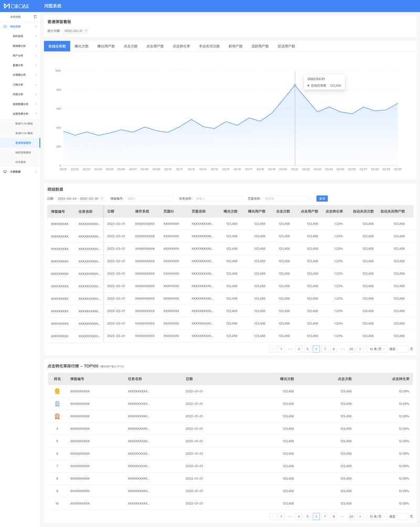Switch to the 曝光用户数 chart tab
This screenshot has width=420, height=527.
click(106, 46)
